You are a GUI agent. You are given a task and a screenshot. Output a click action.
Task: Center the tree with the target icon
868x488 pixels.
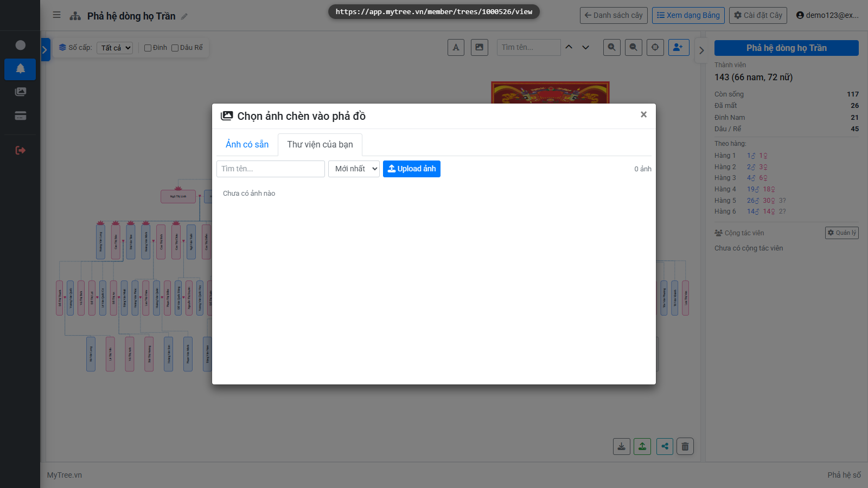tap(655, 47)
